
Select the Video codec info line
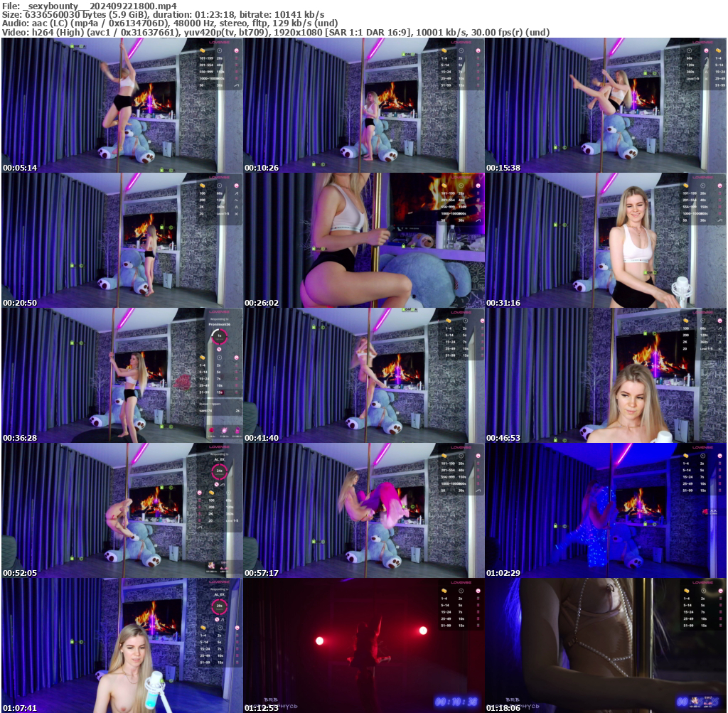pos(276,33)
